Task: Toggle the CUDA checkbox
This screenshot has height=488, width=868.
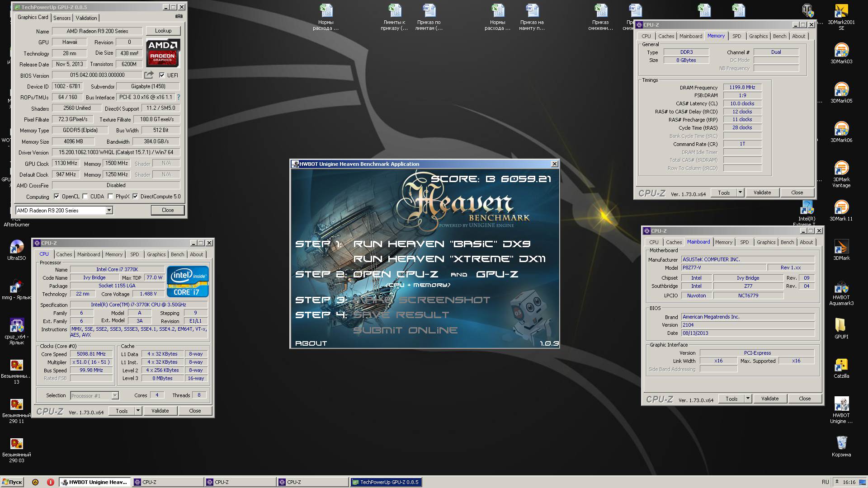Action: click(x=85, y=196)
